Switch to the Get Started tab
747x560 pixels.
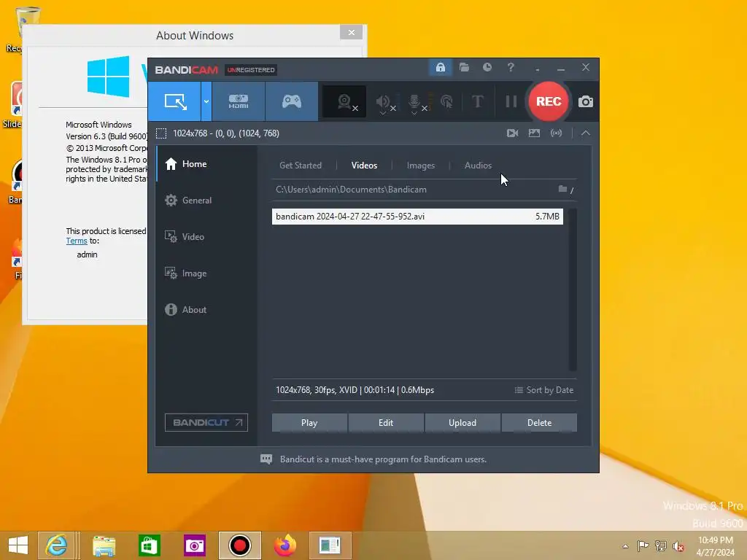tap(300, 166)
